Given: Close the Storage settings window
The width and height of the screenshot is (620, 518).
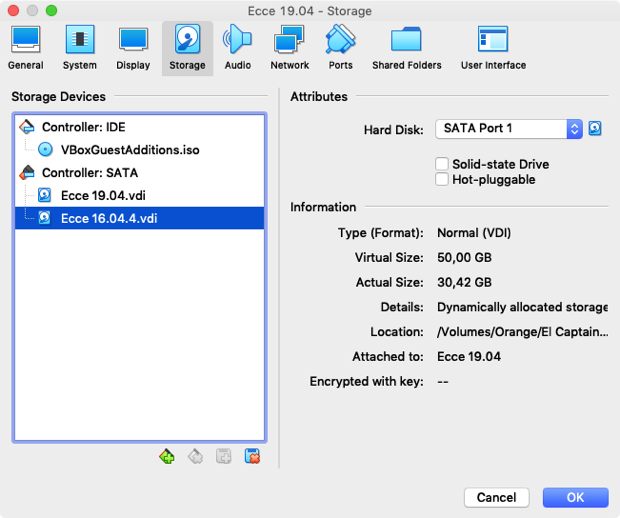Looking at the screenshot, I should [x=13, y=10].
